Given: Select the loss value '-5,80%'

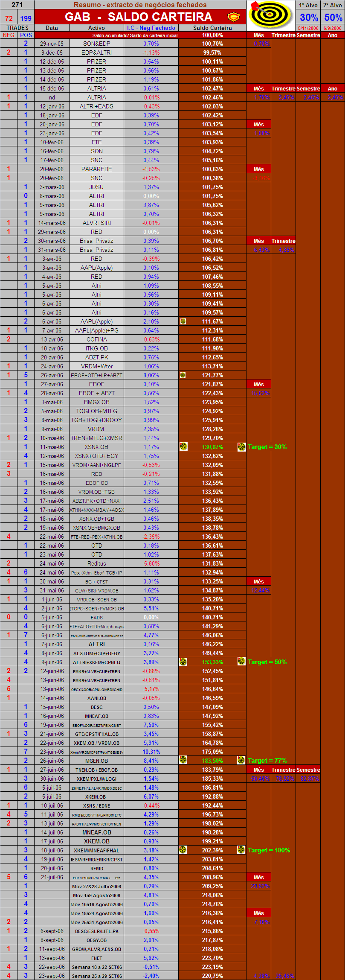Looking at the screenshot, I should (151, 563).
